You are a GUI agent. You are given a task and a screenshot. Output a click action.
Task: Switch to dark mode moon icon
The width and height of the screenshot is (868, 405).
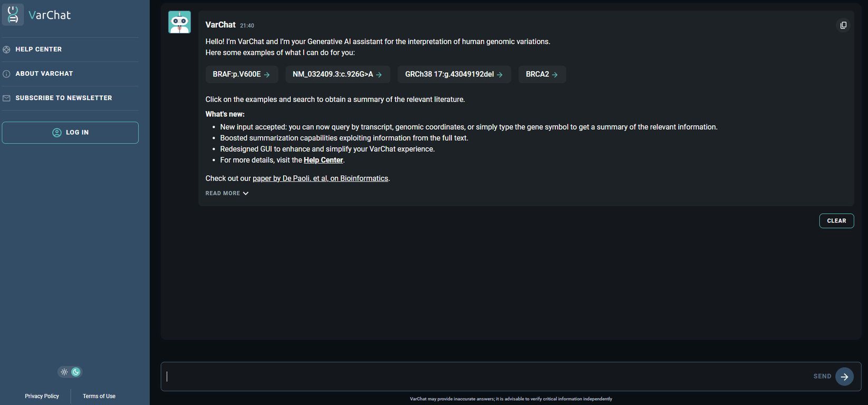(76, 372)
